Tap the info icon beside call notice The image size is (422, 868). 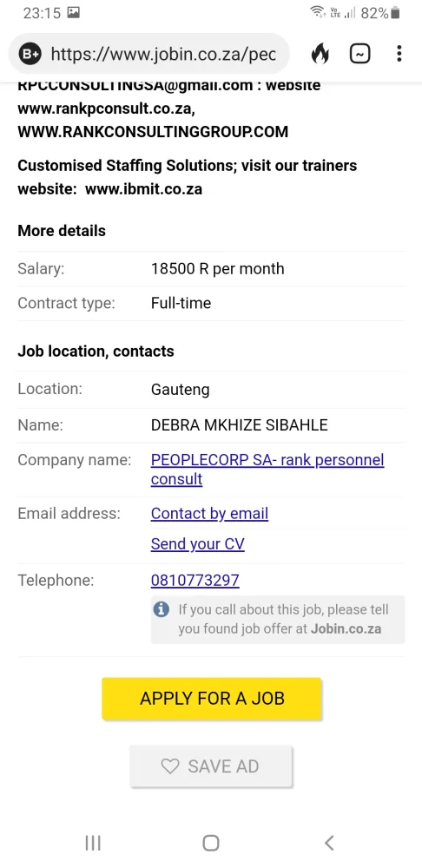coord(162,609)
